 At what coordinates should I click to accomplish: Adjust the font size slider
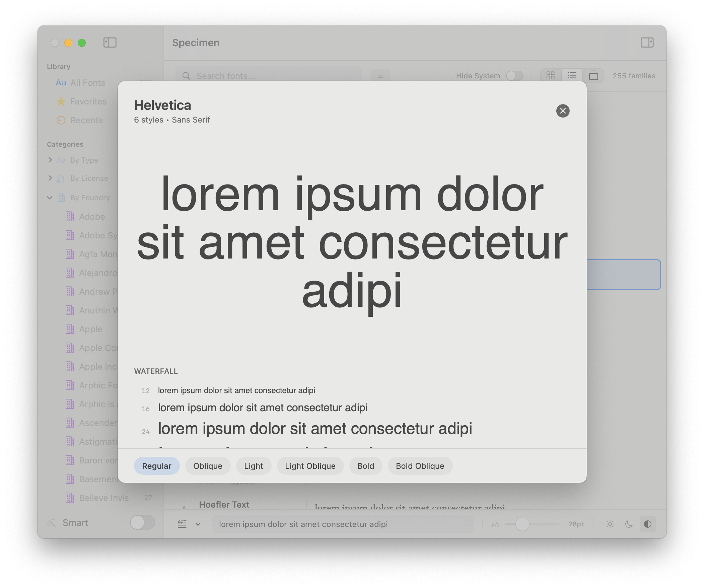(x=522, y=524)
